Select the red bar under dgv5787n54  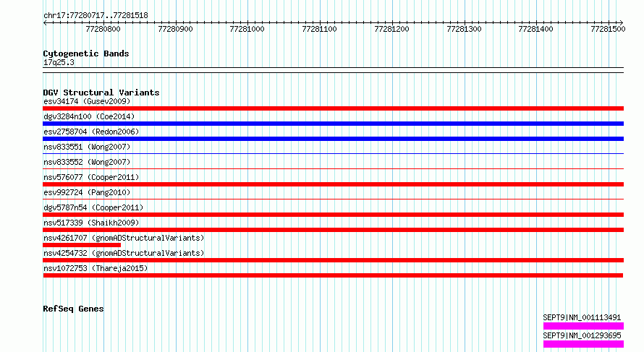click(x=333, y=215)
